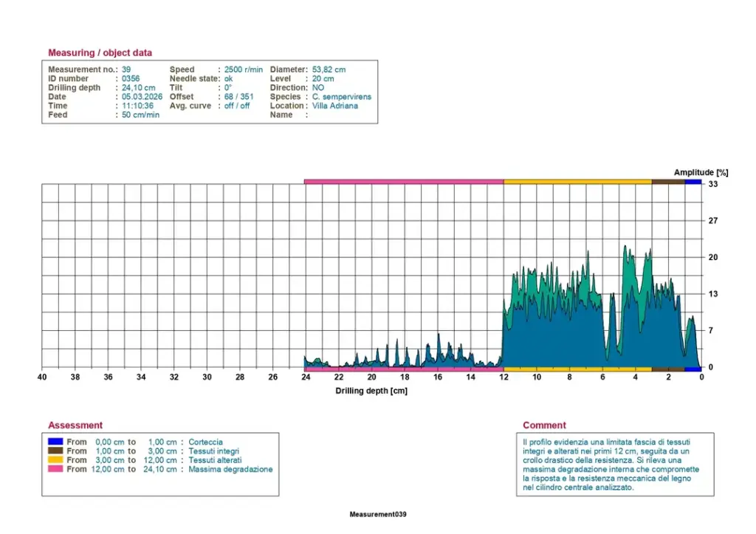Click the Tessuti alterati assessment label
Image resolution: width=756 pixels, height=534 pixels.
tap(215, 460)
